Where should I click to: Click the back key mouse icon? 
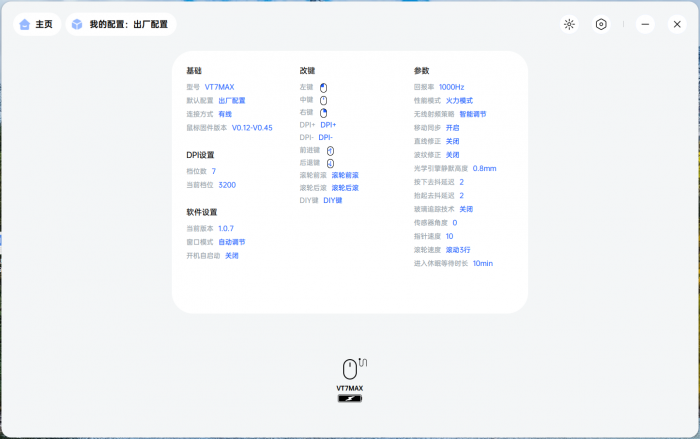click(x=330, y=163)
